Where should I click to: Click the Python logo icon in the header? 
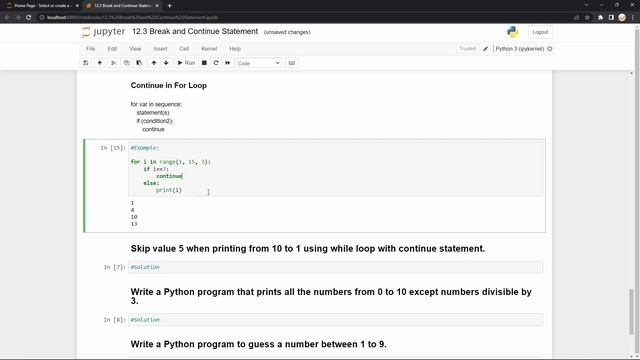point(513,32)
